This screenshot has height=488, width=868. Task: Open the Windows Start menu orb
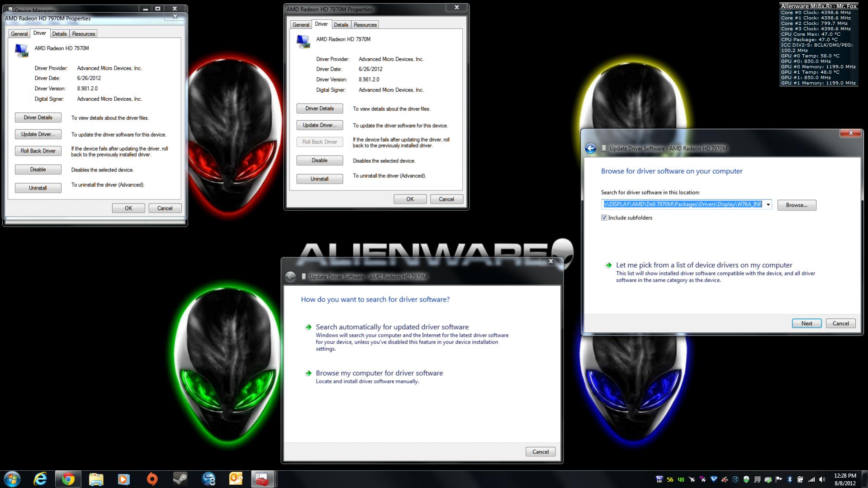pos(12,479)
